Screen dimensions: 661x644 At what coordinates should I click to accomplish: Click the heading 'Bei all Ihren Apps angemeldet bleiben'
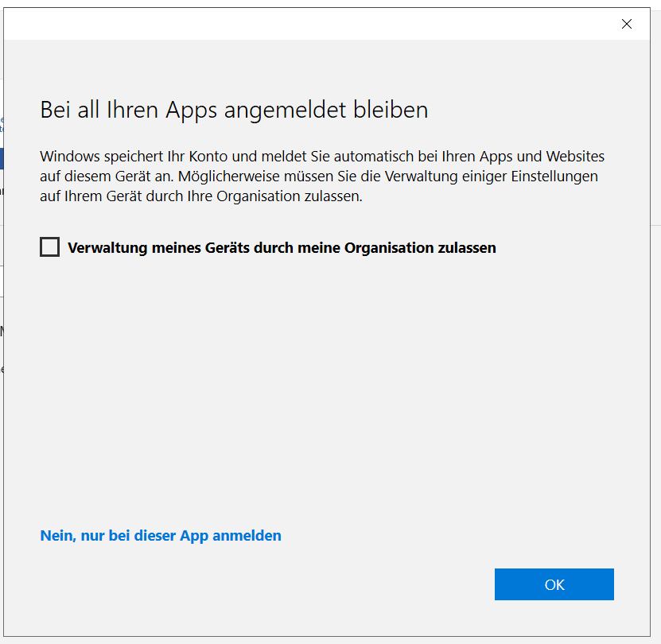click(x=234, y=110)
